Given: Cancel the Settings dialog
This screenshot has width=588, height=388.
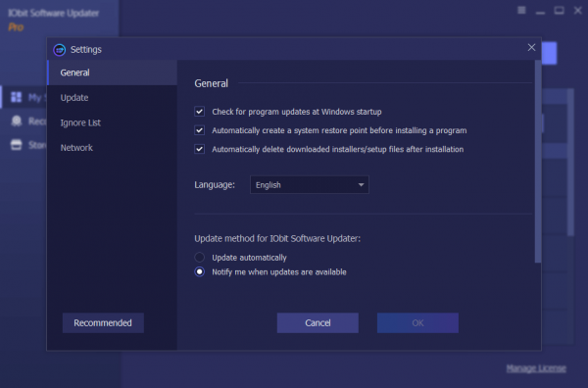Looking at the screenshot, I should click(318, 322).
